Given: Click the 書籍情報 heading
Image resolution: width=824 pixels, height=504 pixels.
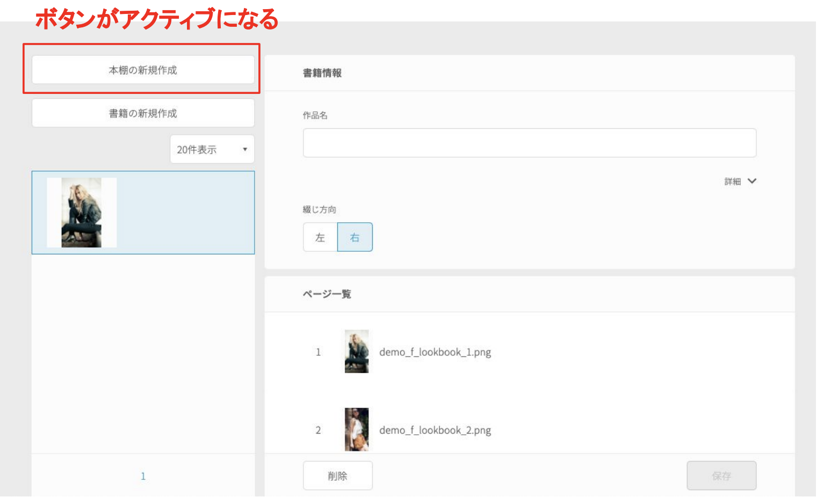Looking at the screenshot, I should (x=322, y=73).
